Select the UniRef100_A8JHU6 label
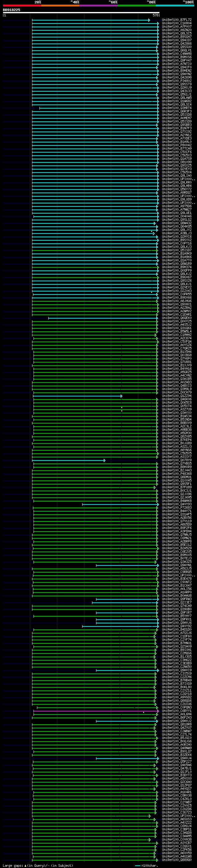197x868 pixels. click(x=177, y=301)
